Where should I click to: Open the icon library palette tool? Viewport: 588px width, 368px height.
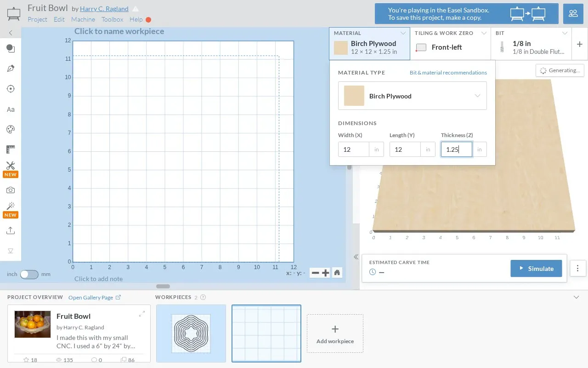(x=11, y=129)
